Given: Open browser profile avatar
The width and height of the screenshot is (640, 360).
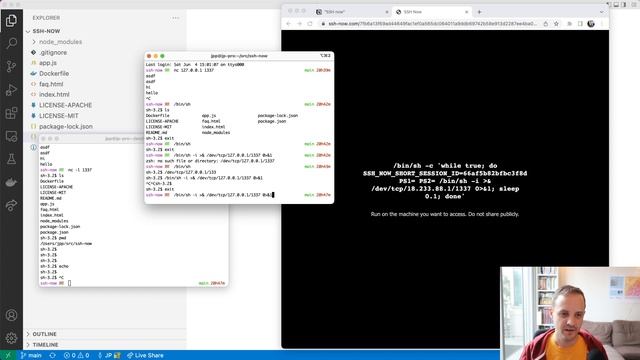Looking at the screenshot, I should [x=591, y=24].
